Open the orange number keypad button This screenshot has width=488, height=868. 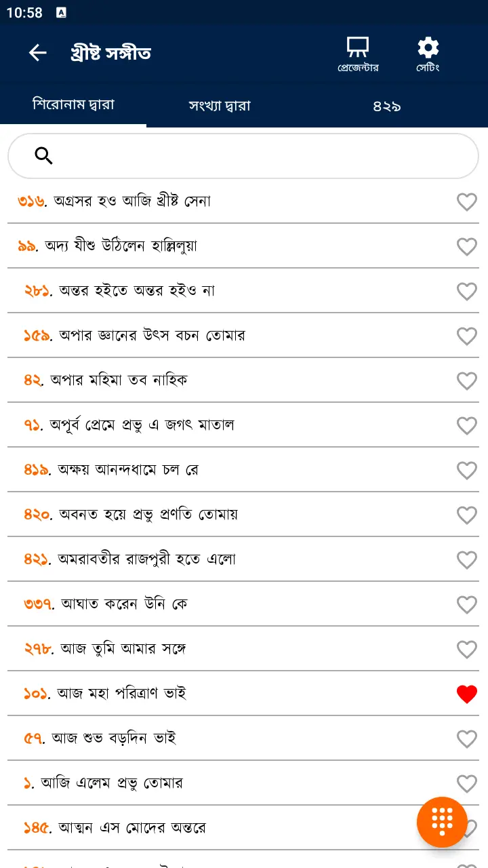point(442,822)
